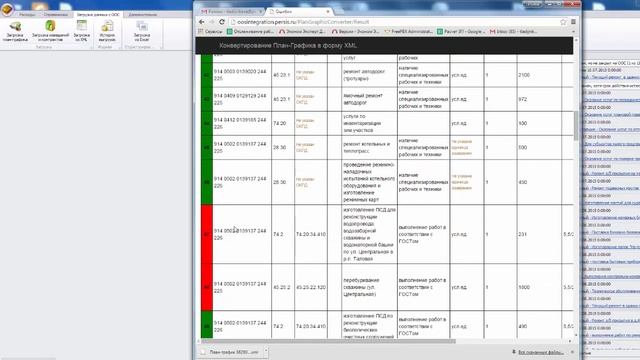Click the '450' value cell
Viewport: 640px width, 360px height.
click(x=522, y=182)
